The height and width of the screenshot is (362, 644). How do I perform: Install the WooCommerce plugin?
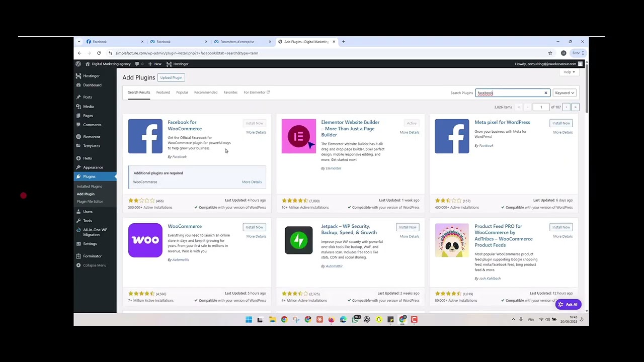pos(254,227)
